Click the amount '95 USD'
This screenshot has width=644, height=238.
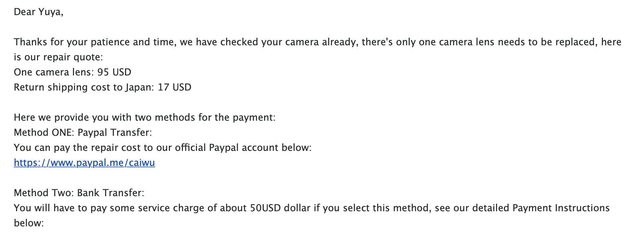point(114,72)
